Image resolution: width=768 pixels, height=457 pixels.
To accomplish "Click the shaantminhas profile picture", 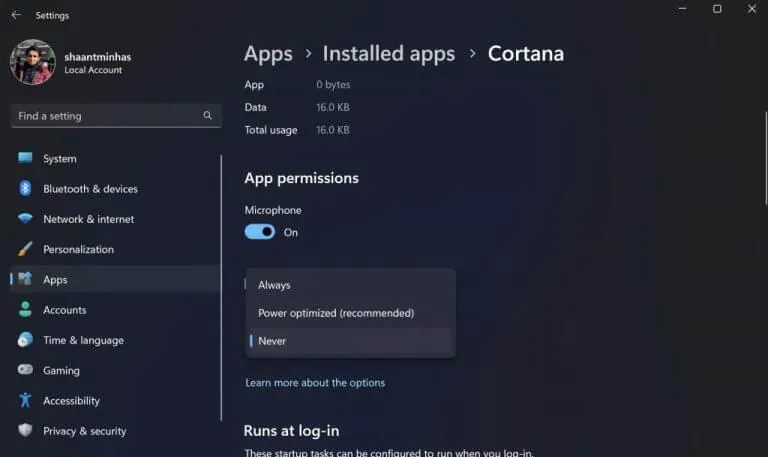I will (33, 62).
